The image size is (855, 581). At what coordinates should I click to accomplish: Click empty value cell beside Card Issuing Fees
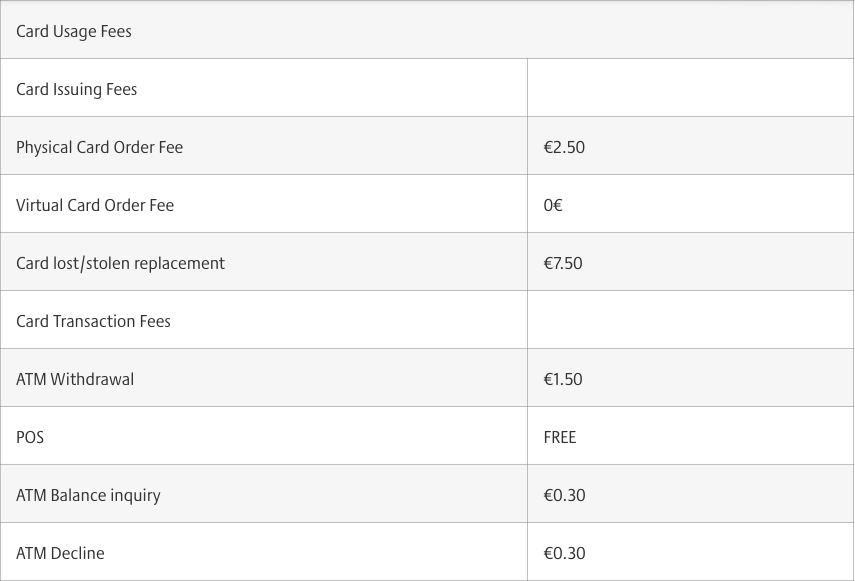(690, 88)
